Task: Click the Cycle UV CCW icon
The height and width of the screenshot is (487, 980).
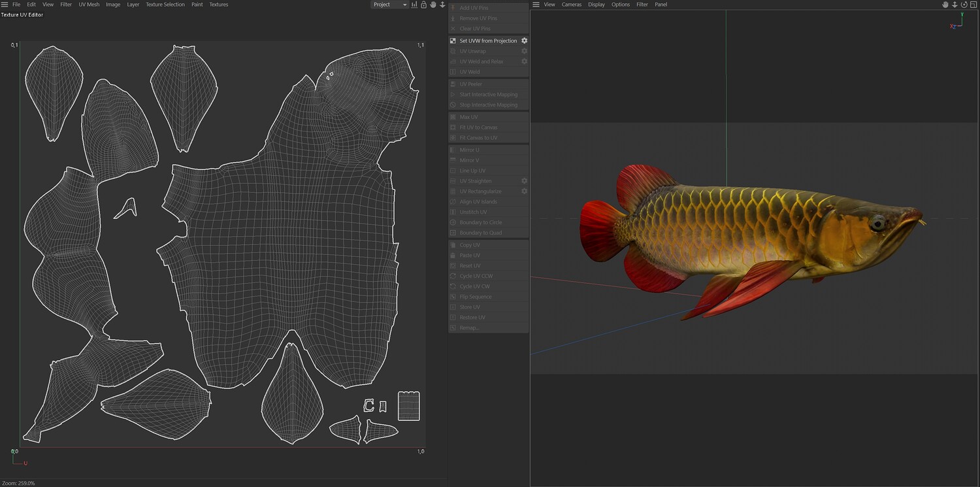Action: coord(453,276)
